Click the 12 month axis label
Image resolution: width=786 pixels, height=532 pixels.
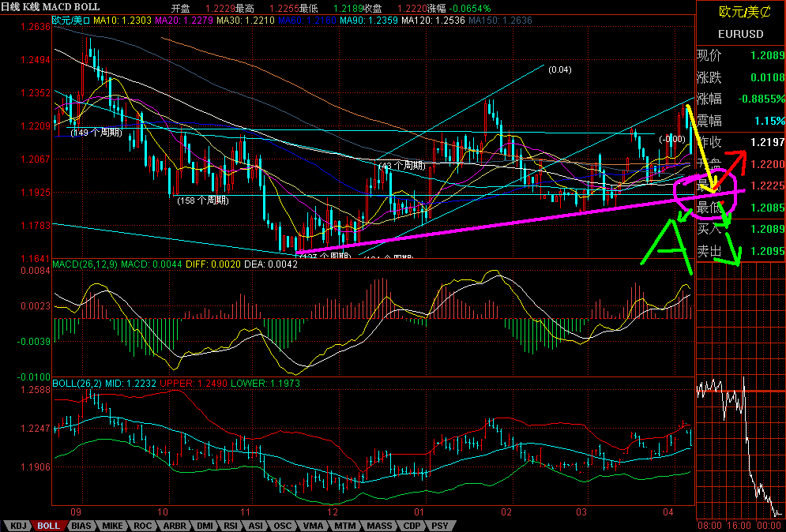point(333,512)
